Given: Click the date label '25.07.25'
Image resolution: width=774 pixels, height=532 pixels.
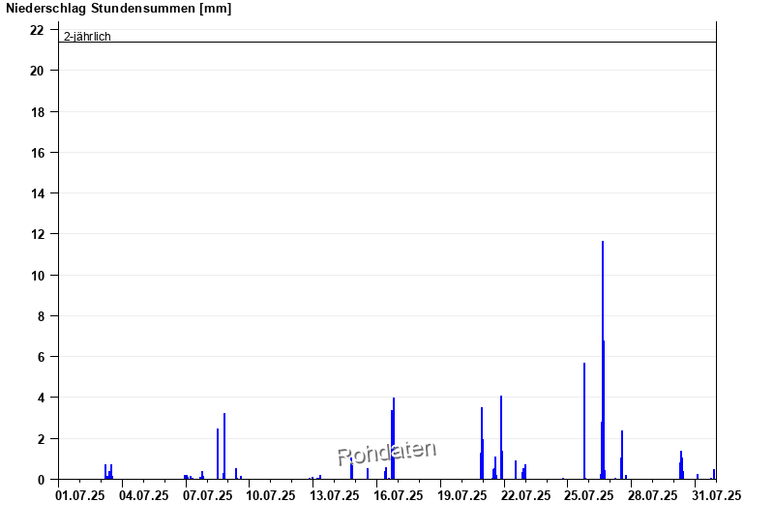Looking at the screenshot, I should (589, 495).
